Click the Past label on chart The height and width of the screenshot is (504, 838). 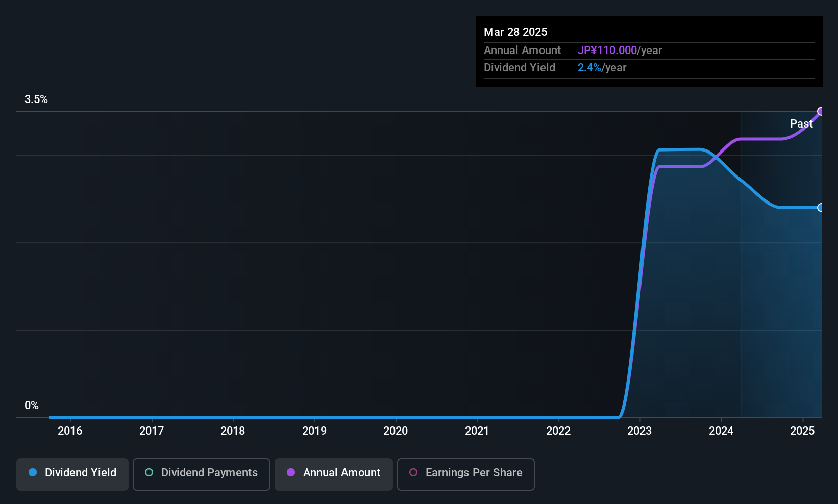[801, 123]
